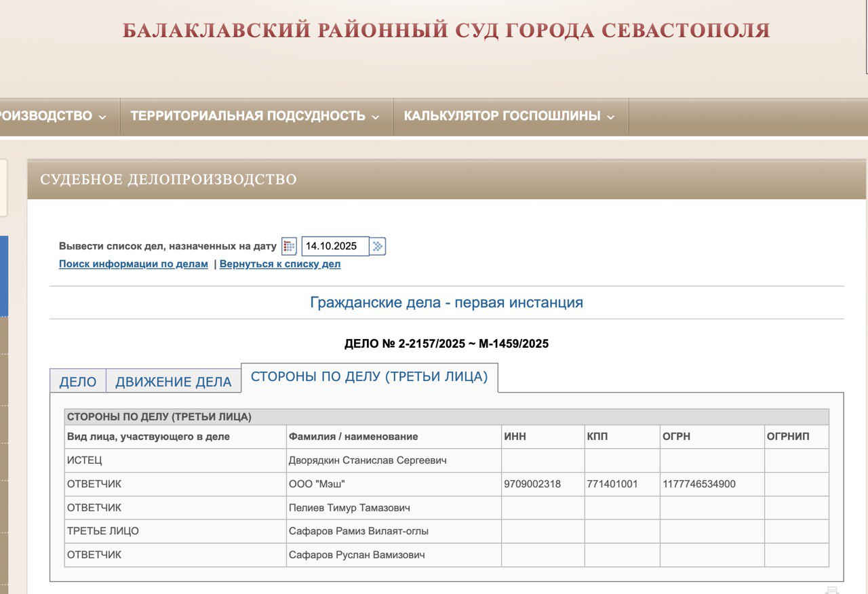868x594 pixels.
Task: Select the Стороны по делу (третьи лица) tab
Action: [x=369, y=377]
